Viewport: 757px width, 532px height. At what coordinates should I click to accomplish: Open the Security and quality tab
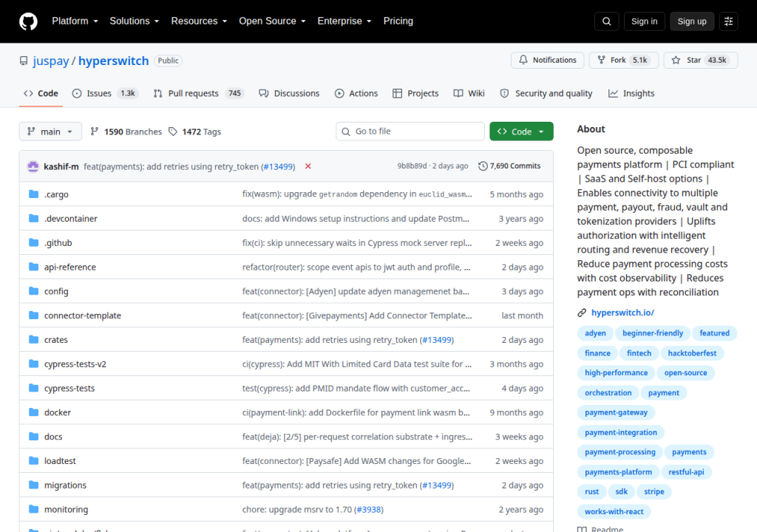coord(546,93)
